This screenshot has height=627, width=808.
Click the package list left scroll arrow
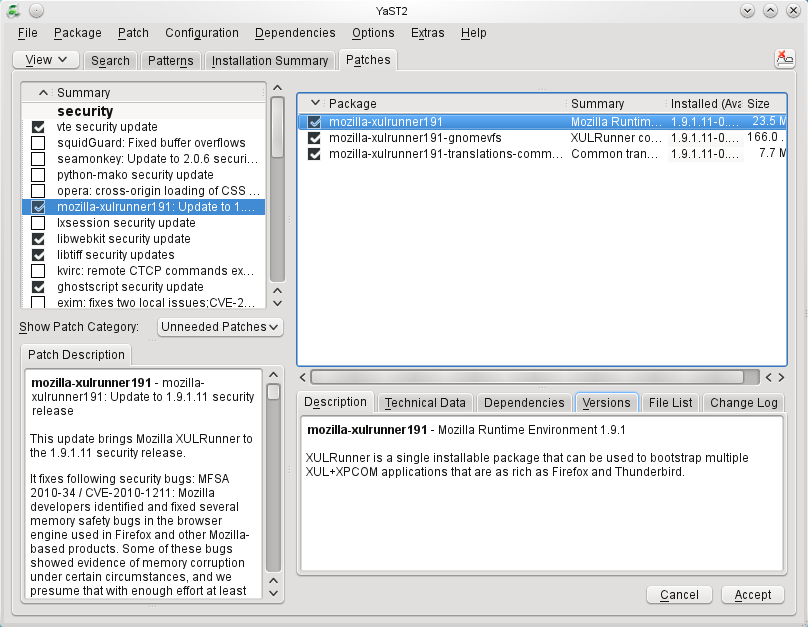pyautogui.click(x=302, y=377)
